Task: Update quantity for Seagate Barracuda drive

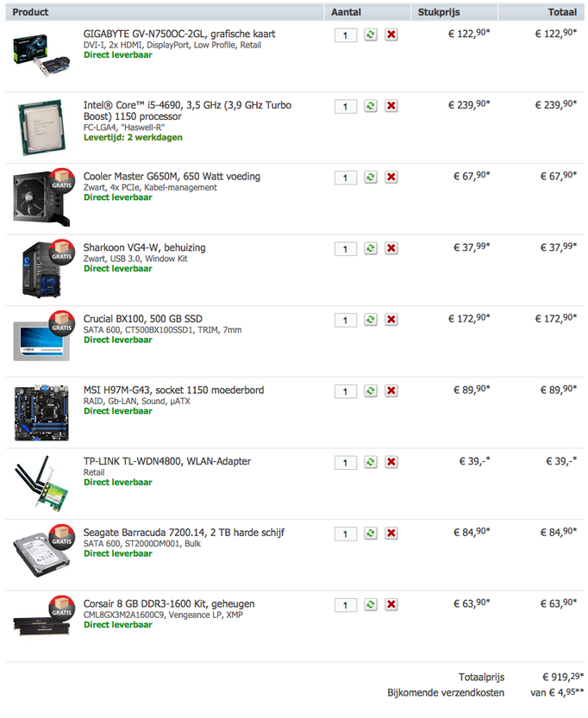Action: tap(371, 534)
